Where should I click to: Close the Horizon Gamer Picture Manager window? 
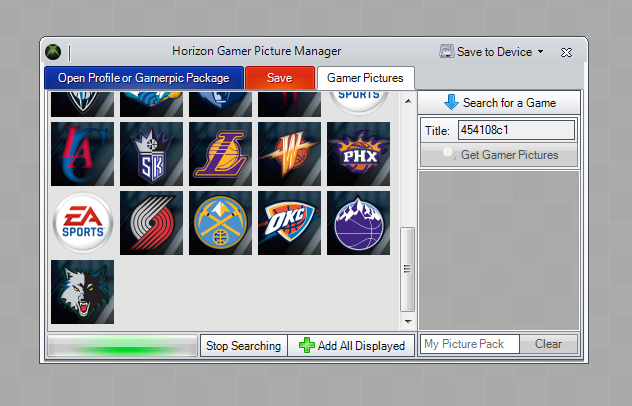[x=566, y=52]
